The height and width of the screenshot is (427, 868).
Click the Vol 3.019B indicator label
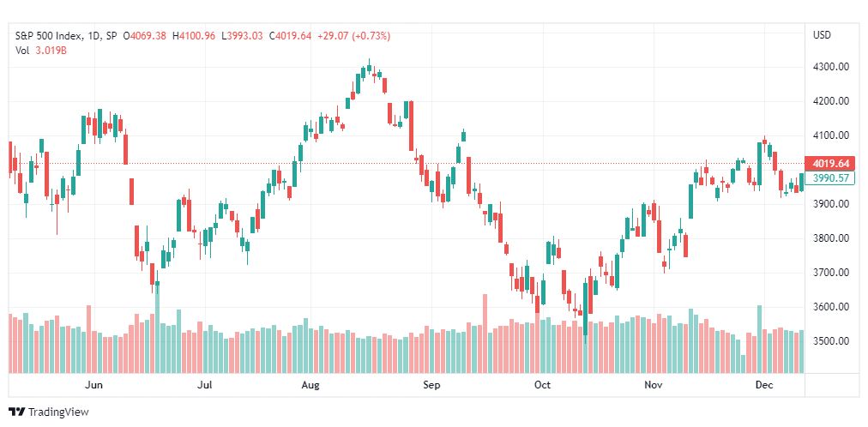point(41,50)
